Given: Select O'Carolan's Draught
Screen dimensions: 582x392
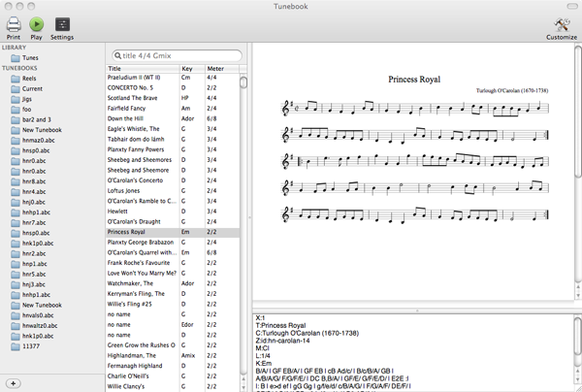Looking at the screenshot, I should point(173,221).
